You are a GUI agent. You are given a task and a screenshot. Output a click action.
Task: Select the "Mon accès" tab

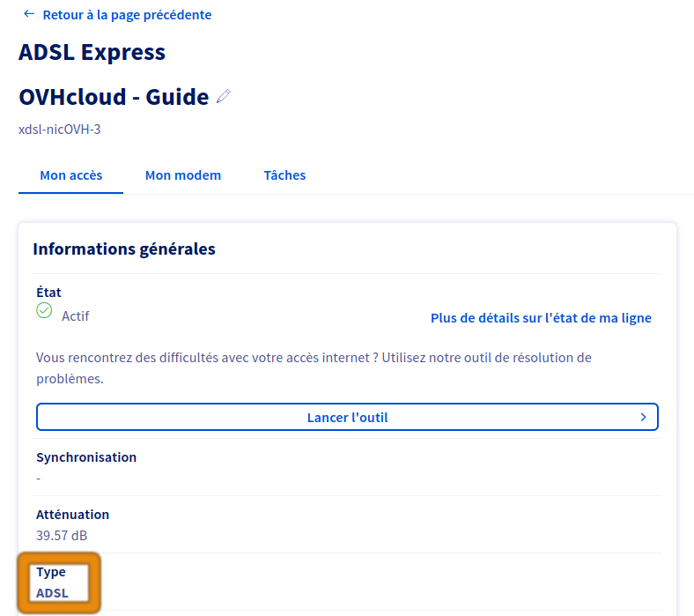[70, 175]
